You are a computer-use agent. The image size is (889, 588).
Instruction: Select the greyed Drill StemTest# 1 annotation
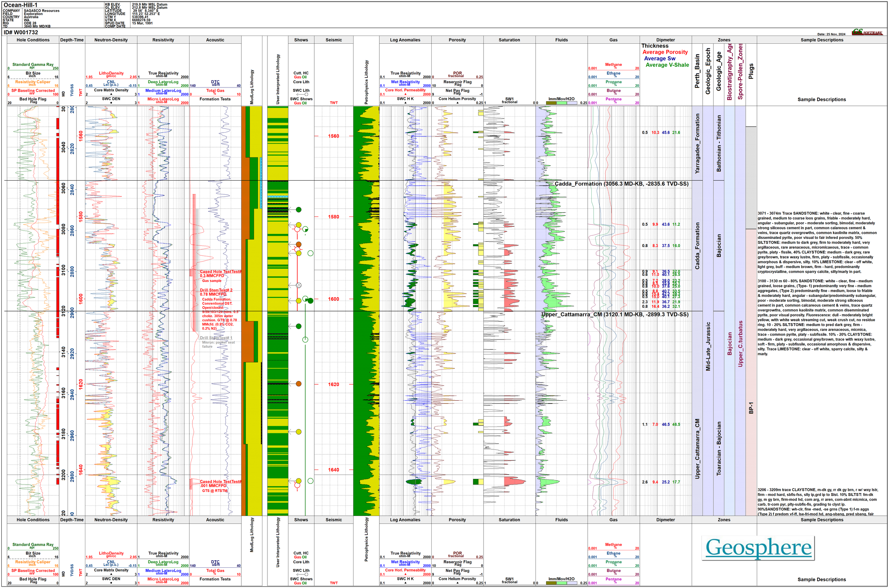216,338
